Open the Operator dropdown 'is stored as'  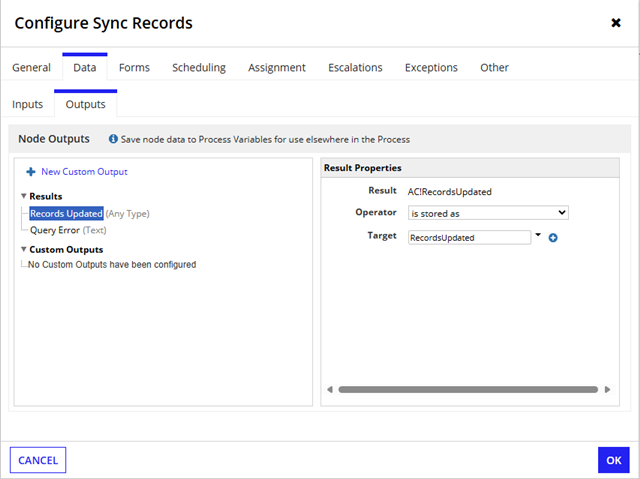(488, 212)
